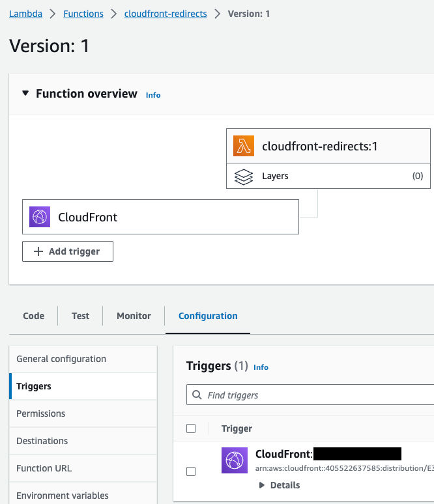Open the cloudfront-redirects breadcrumb link
The height and width of the screenshot is (504, 434).
click(x=166, y=14)
